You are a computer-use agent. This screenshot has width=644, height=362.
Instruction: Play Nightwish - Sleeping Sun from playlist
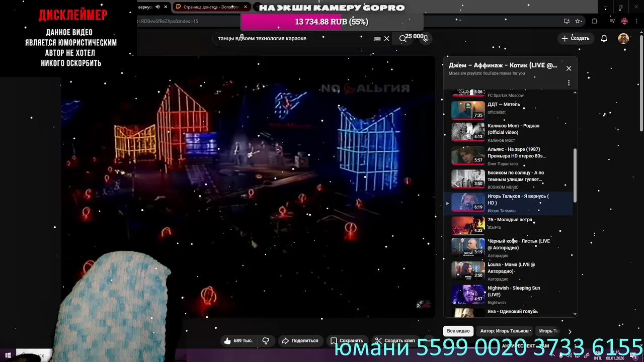click(508, 295)
